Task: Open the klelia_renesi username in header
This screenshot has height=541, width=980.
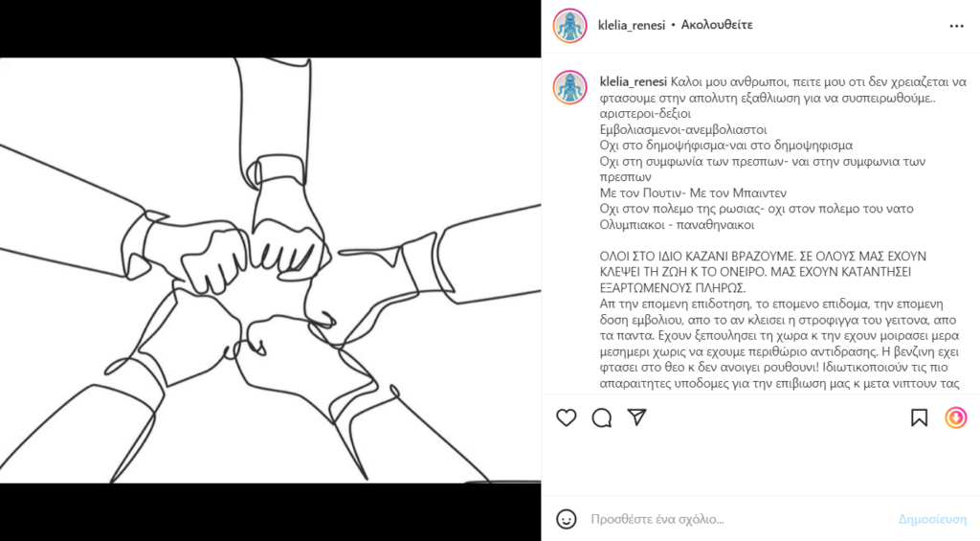Action: pyautogui.click(x=632, y=26)
